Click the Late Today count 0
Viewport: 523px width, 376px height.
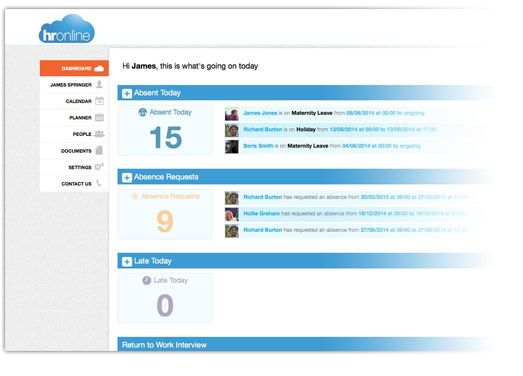pyautogui.click(x=165, y=305)
